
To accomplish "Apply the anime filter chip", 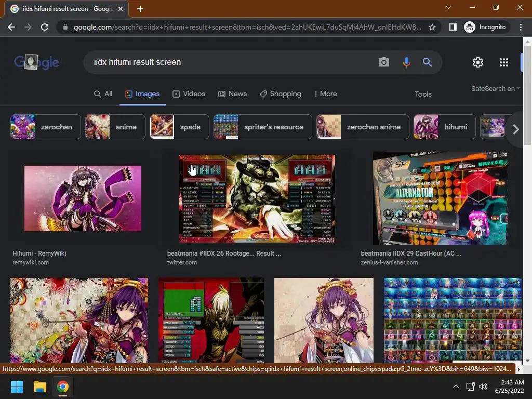I will coord(115,127).
